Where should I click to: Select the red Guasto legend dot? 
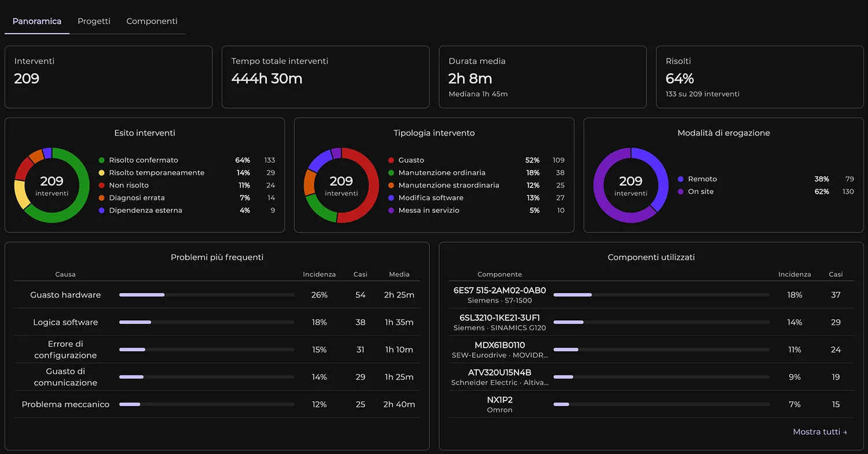[x=391, y=160]
